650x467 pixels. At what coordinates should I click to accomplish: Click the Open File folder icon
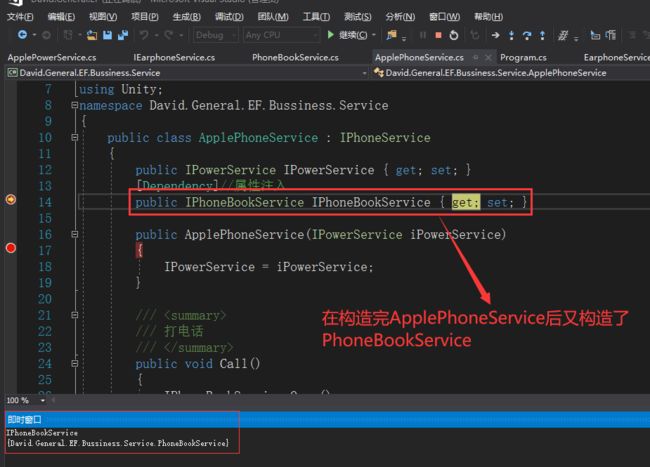[92, 35]
